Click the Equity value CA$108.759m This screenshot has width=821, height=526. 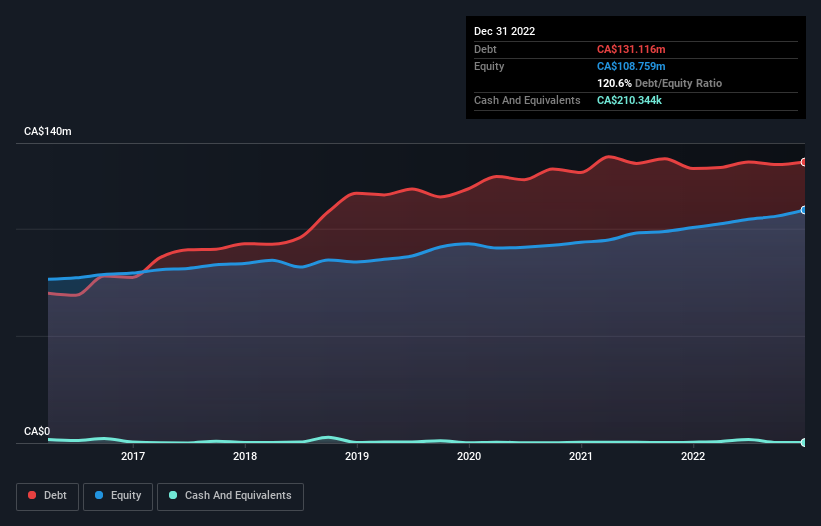pyautogui.click(x=631, y=66)
